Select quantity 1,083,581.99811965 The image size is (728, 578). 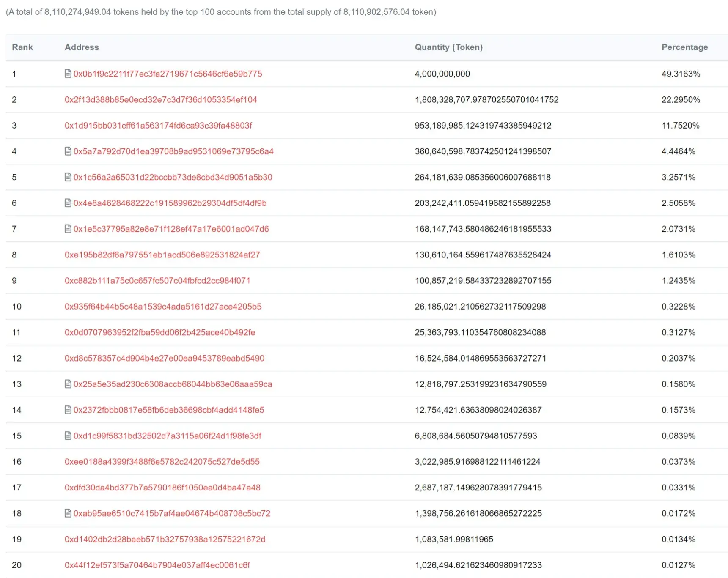tap(454, 539)
